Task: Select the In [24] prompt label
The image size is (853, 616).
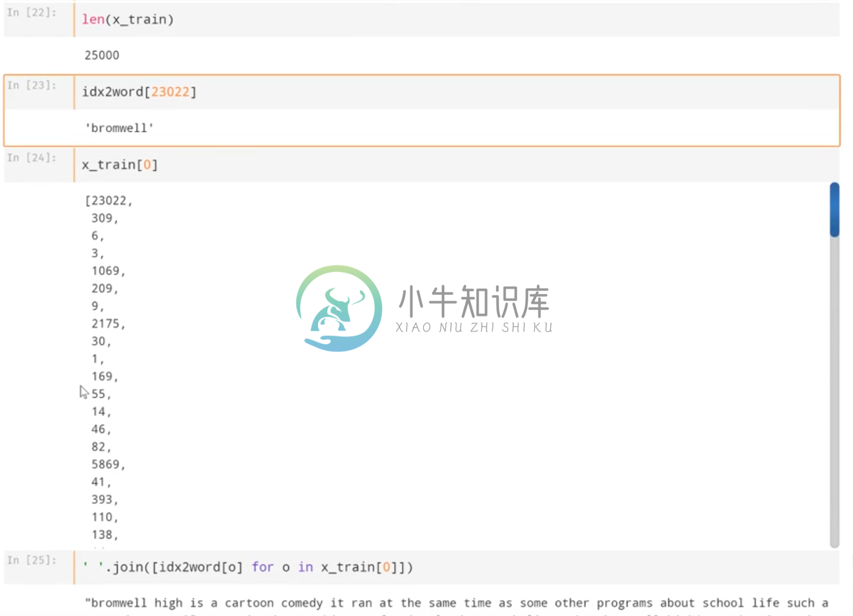Action: (32, 158)
